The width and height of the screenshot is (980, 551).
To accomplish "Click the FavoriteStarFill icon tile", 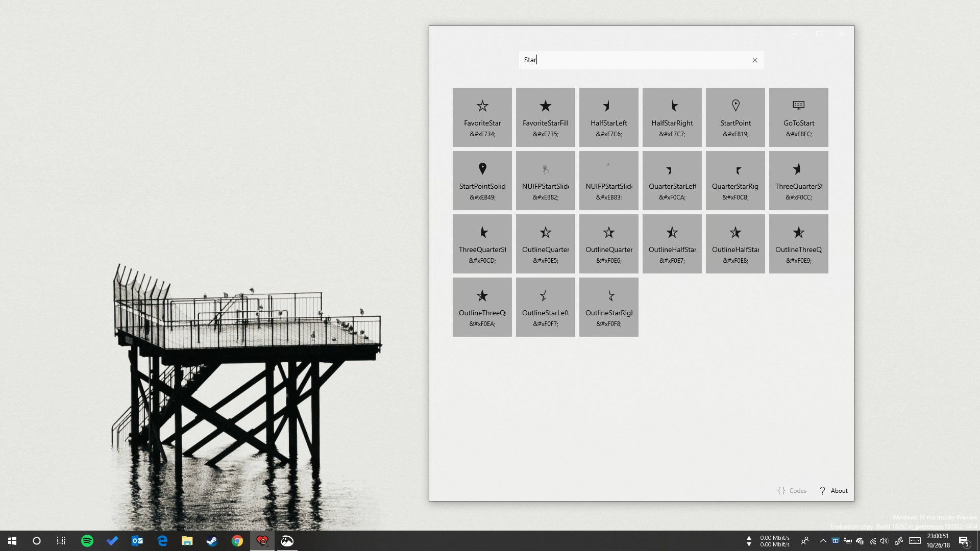I will [x=545, y=117].
